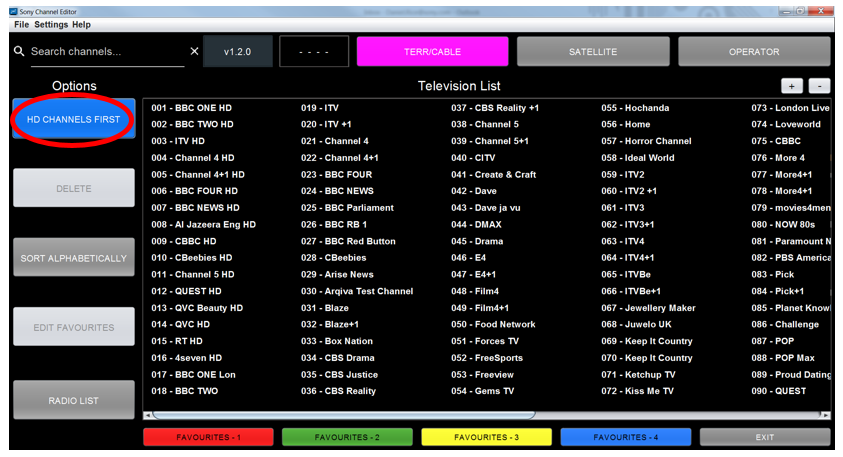Select channel 090 - QUEST
This screenshot has height=457, width=843.
[778, 391]
